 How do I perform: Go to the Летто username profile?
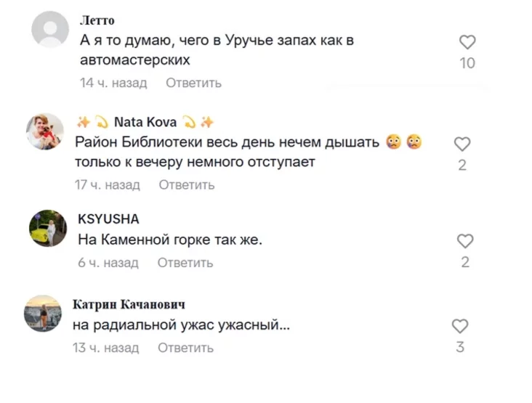coord(97,20)
